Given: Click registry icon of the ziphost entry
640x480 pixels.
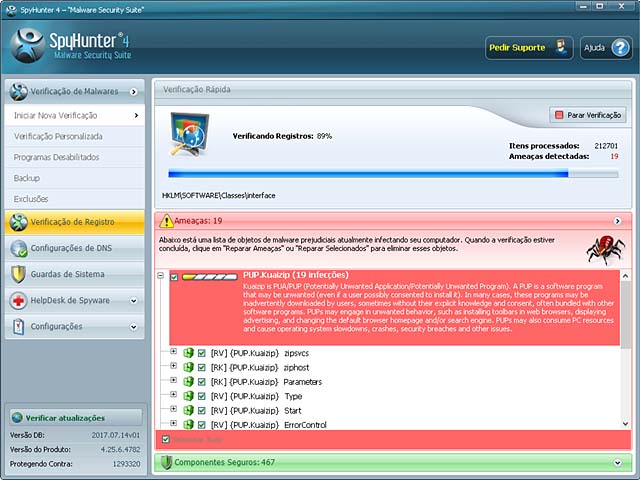Looking at the screenshot, I should [188, 367].
